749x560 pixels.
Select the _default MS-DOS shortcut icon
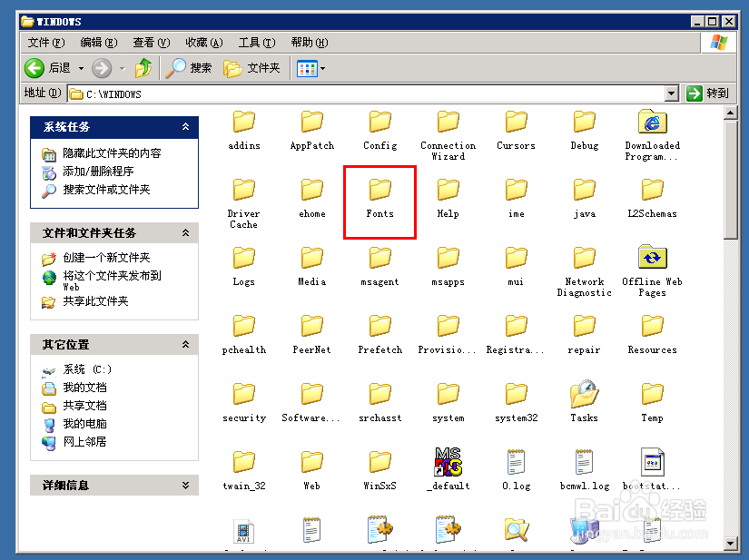[x=448, y=462]
